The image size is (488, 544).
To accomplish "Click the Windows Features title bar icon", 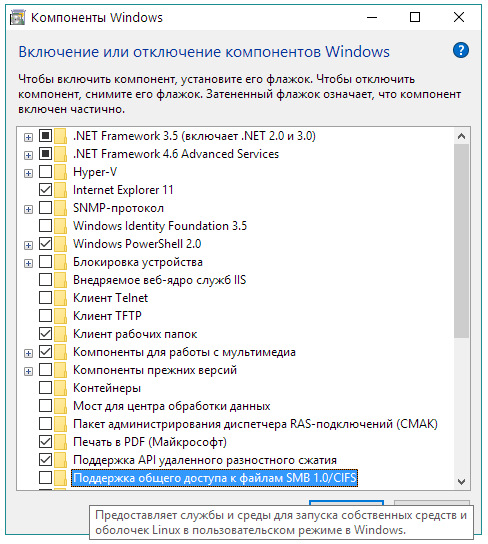I will click(x=17, y=17).
